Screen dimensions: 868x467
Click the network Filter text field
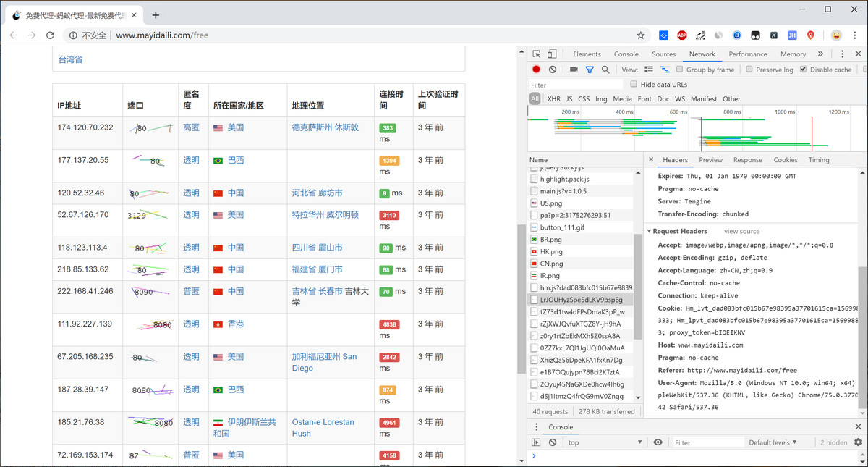(x=575, y=85)
